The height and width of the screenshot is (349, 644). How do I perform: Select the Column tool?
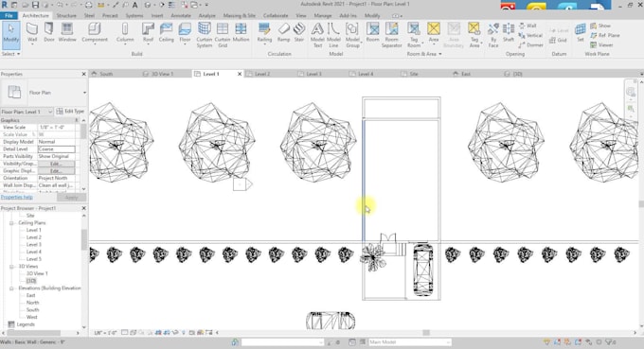coord(125,32)
